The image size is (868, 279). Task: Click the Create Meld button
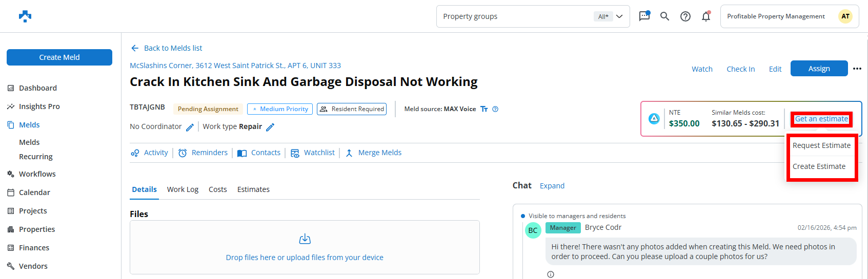(x=59, y=57)
